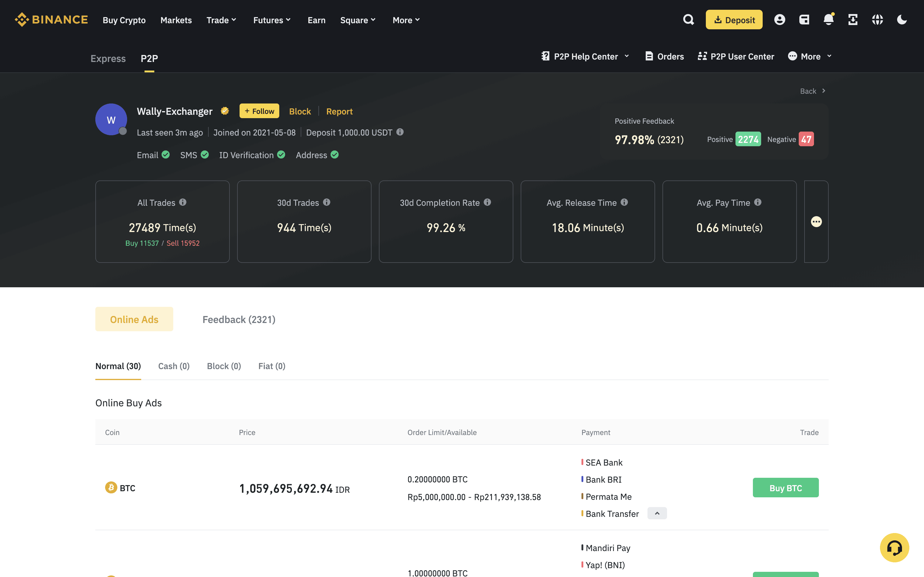Click the search magnifier icon
This screenshot has width=924, height=577.
(688, 20)
